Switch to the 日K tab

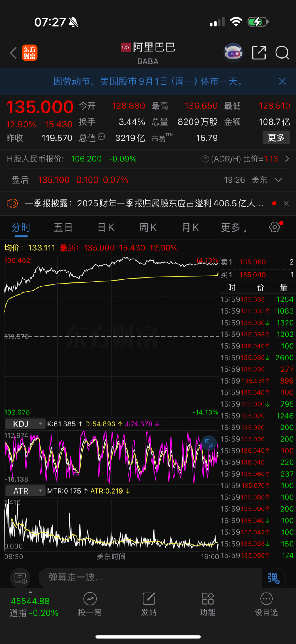pyautogui.click(x=106, y=228)
